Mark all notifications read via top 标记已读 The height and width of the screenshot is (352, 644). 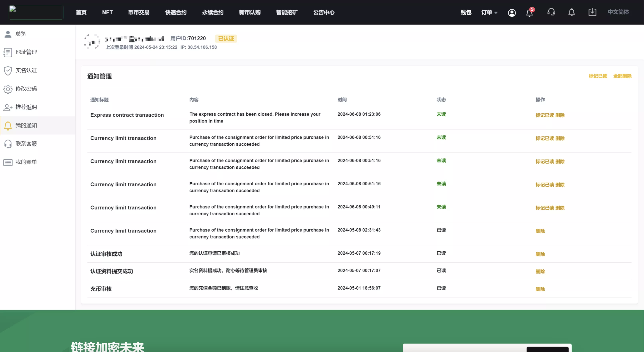tap(598, 76)
